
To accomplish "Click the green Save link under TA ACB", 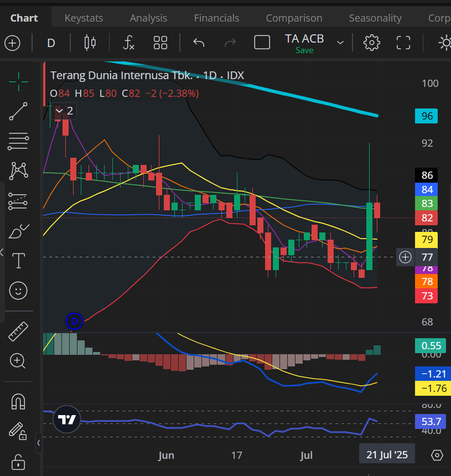I will (304, 50).
